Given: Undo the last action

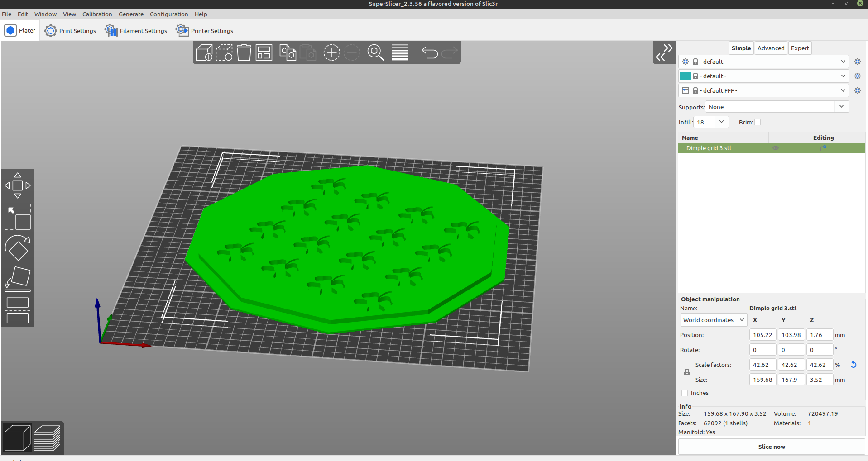Looking at the screenshot, I should tap(429, 52).
